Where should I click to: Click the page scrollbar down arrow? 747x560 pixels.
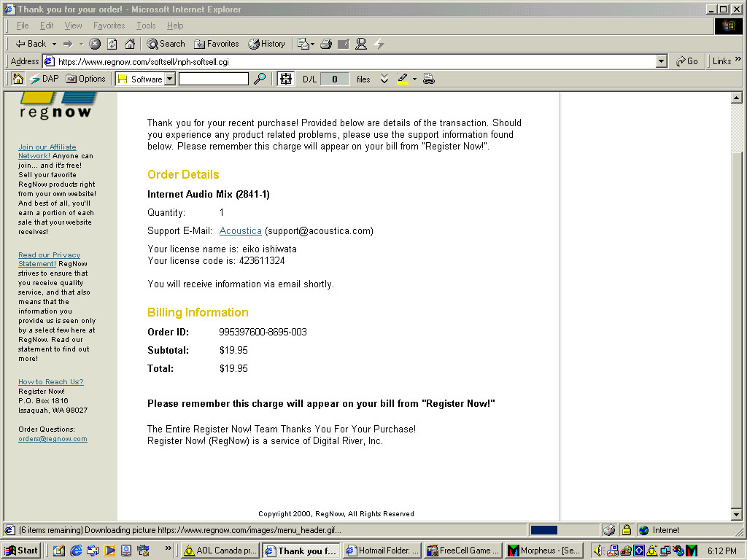pos(737,514)
